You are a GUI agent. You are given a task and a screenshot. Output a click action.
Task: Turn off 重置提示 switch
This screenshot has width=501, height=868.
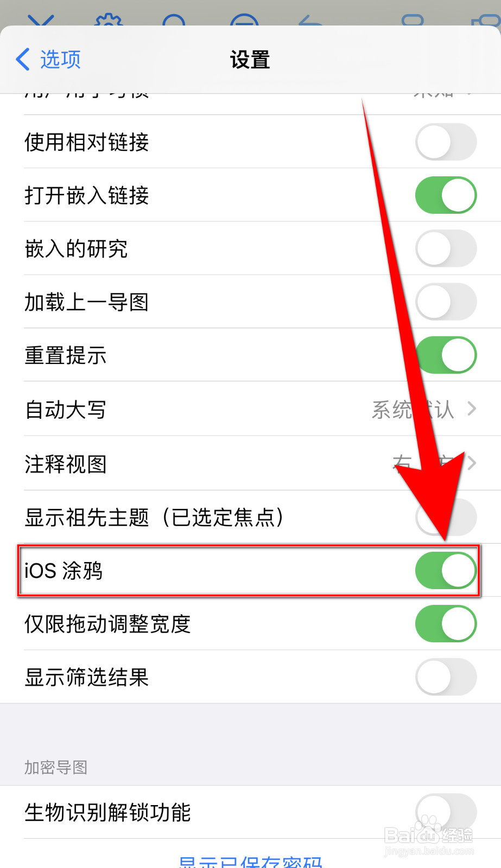coord(446,355)
